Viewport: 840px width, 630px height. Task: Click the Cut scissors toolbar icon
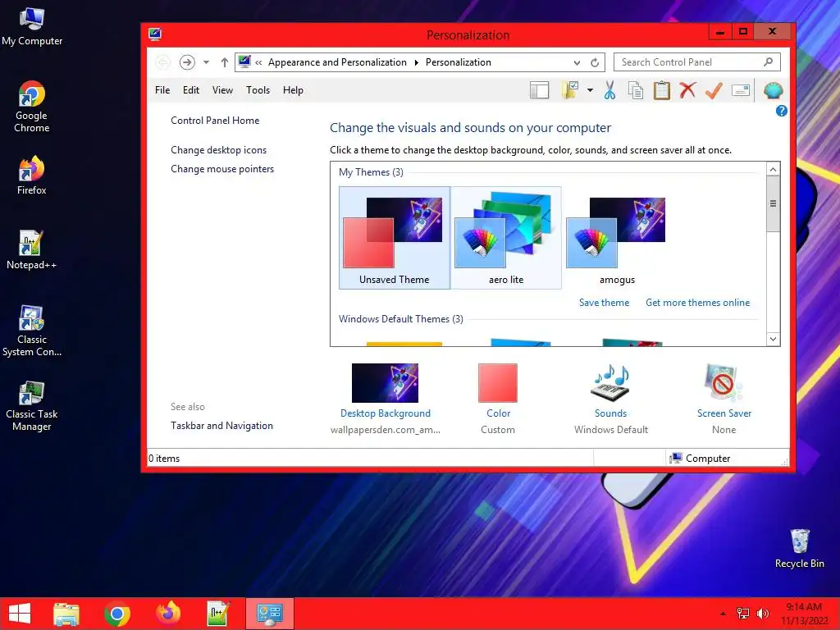pos(609,90)
